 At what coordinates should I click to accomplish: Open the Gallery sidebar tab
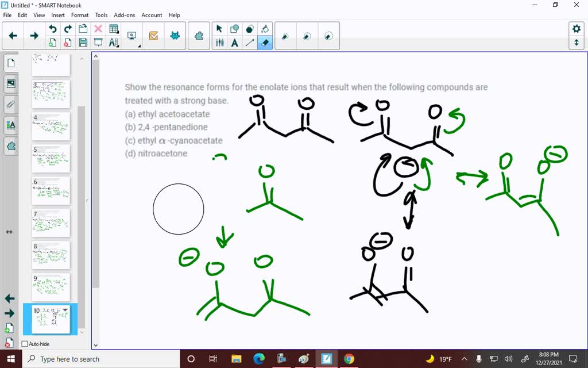tap(11, 83)
